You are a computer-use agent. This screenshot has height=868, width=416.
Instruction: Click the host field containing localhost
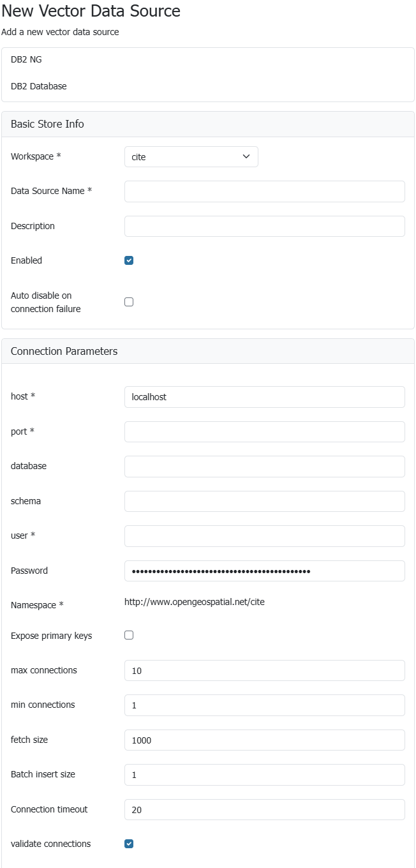[x=264, y=397]
